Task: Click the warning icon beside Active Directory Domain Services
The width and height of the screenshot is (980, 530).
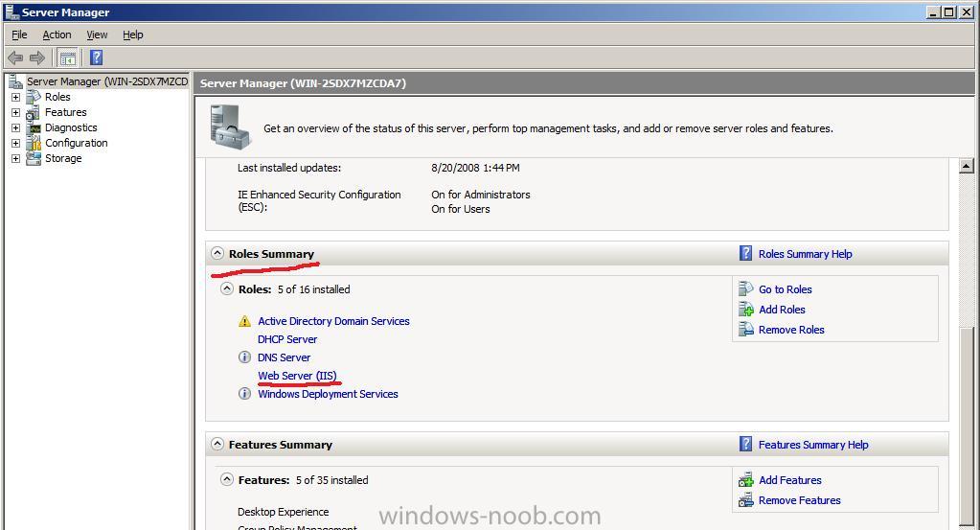Action: (x=244, y=321)
